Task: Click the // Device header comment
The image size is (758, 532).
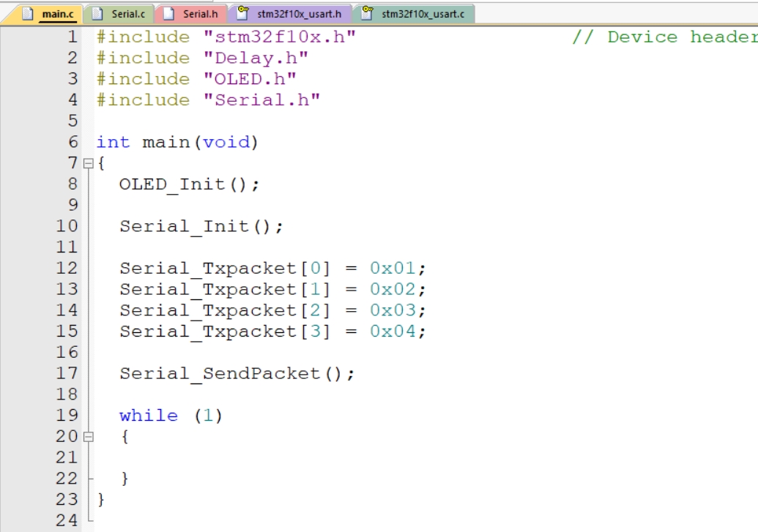Action: [665, 37]
